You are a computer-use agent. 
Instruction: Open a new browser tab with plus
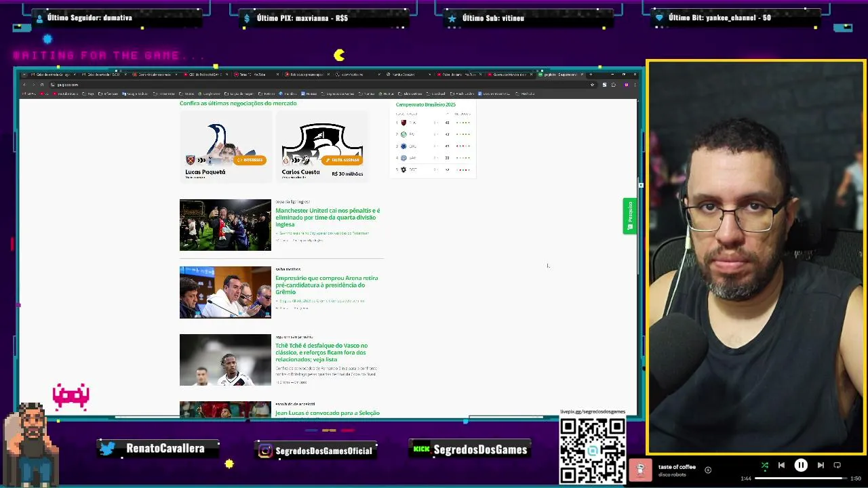pyautogui.click(x=591, y=75)
